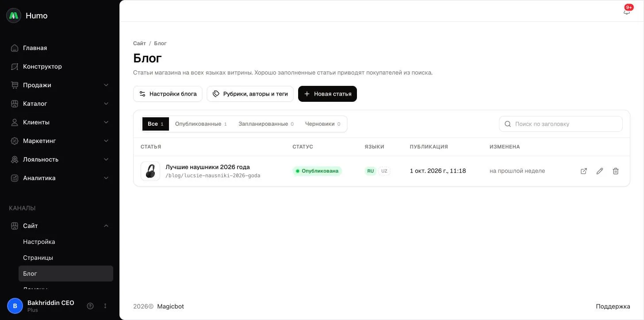Viewport: 644px width, 320px height.
Task: Focus the Поиск по заголовку field
Action: [x=560, y=124]
